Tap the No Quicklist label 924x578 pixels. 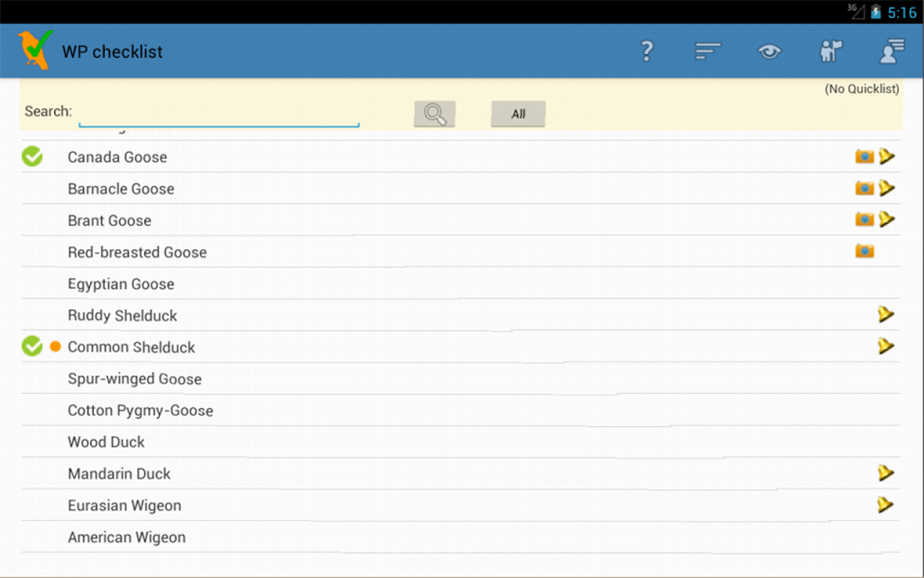[862, 89]
